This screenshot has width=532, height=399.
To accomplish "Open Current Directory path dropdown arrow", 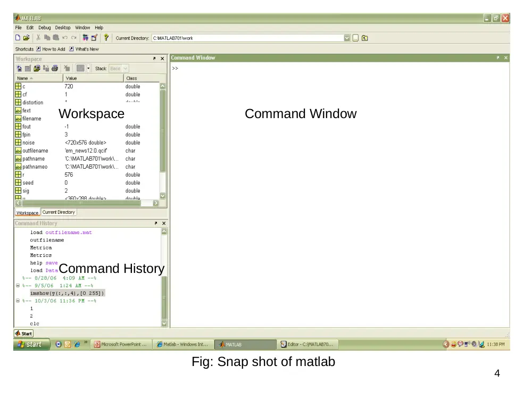I will tap(347, 38).
